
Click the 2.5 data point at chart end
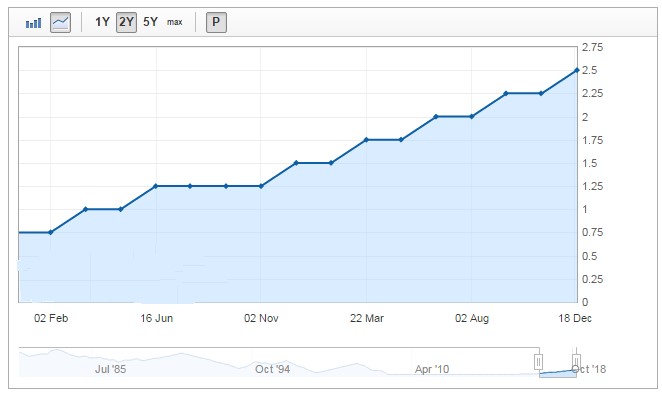point(577,70)
